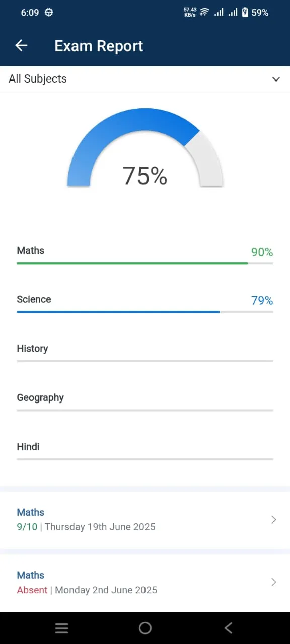Select the Maths subject progress row
The image size is (290, 644).
pyautogui.click(x=145, y=254)
